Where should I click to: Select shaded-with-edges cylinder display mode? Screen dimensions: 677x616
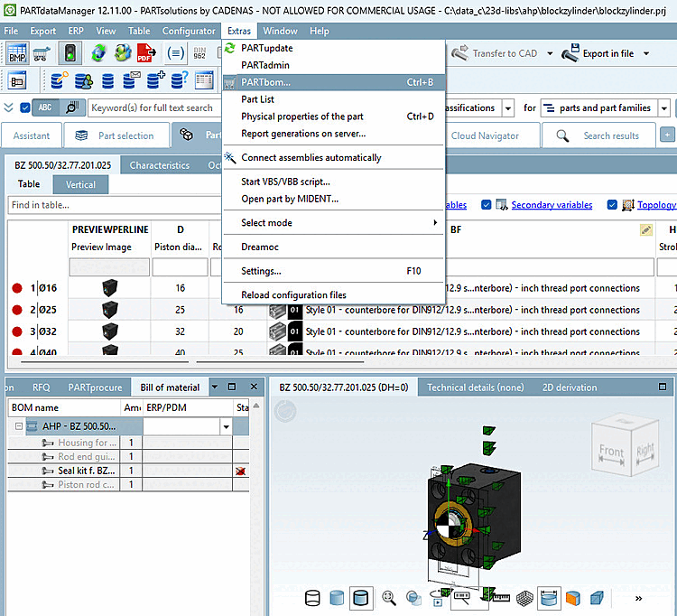click(361, 598)
